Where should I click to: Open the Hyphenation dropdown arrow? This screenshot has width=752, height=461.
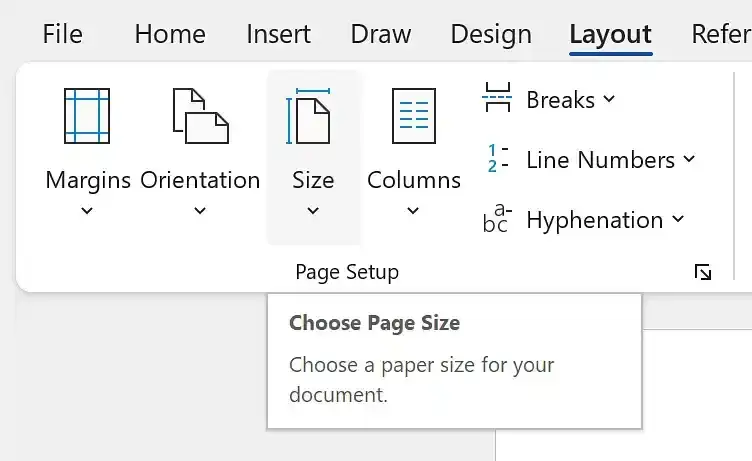(678, 219)
